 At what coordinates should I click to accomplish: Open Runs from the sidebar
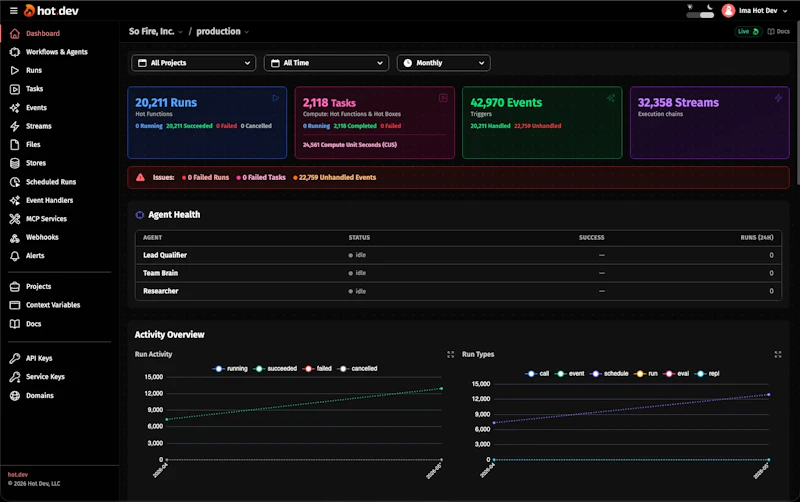click(34, 70)
